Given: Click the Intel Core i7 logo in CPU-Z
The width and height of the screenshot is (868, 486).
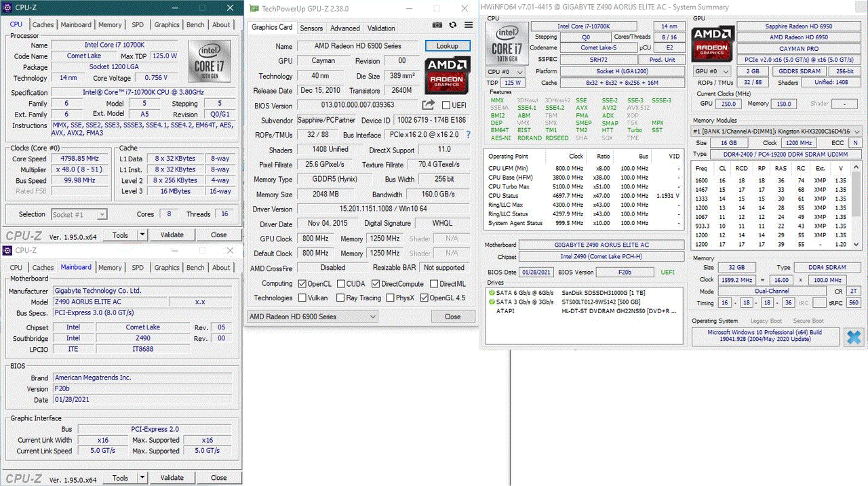Looking at the screenshot, I should (x=209, y=61).
